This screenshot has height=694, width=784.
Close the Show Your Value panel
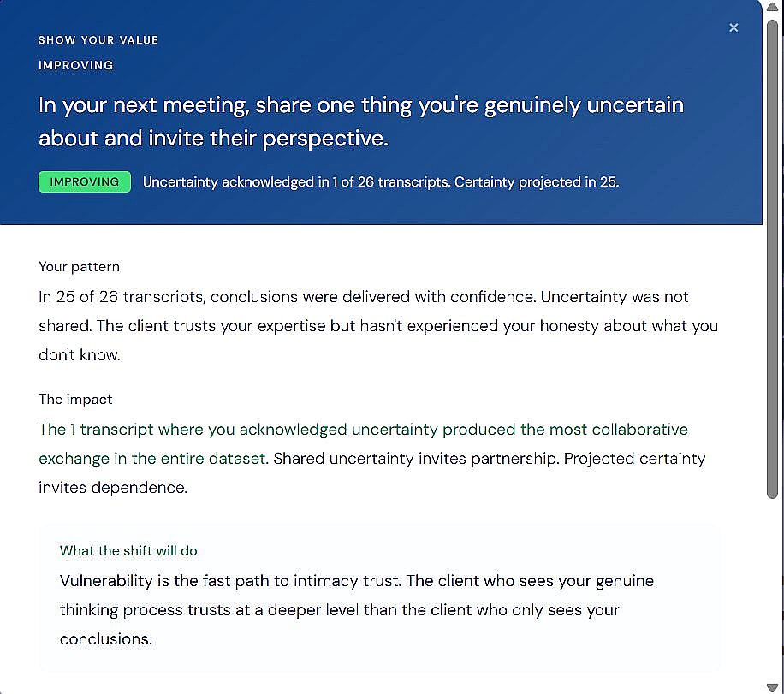(734, 28)
